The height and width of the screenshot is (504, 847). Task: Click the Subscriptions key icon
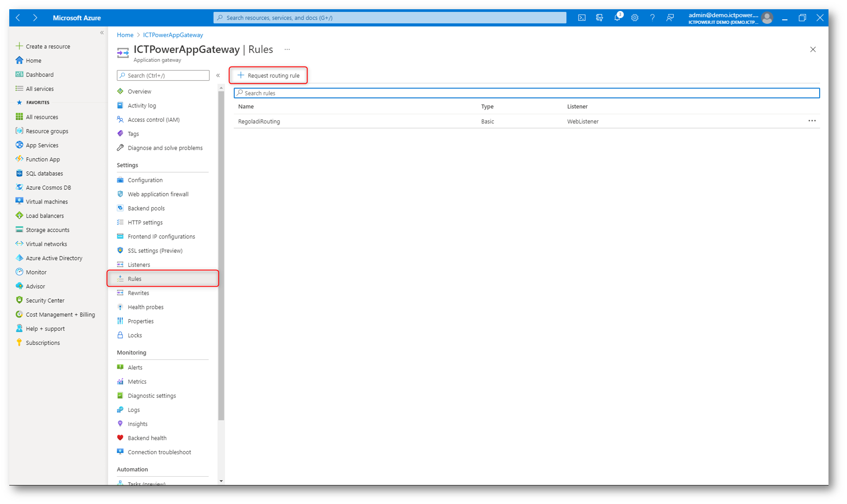[19, 342]
